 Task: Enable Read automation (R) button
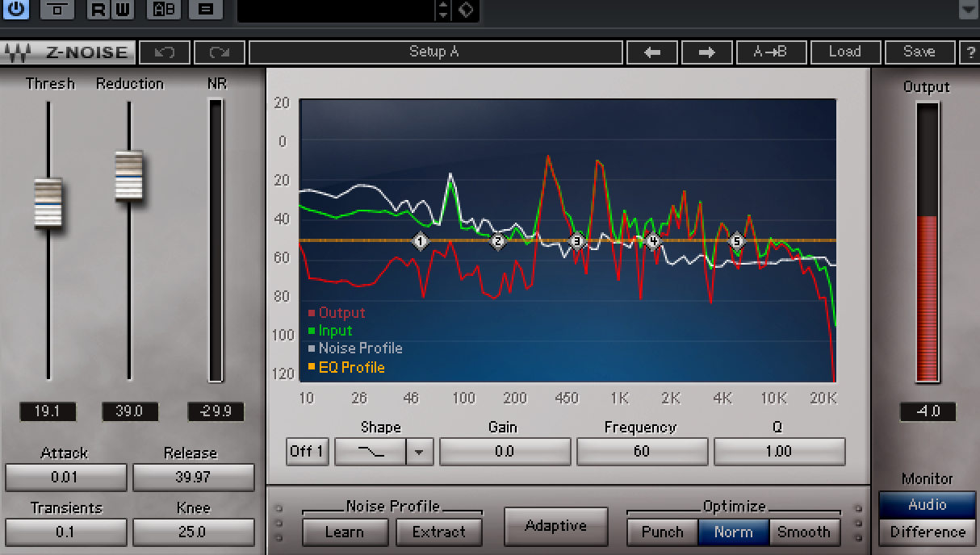point(98,10)
